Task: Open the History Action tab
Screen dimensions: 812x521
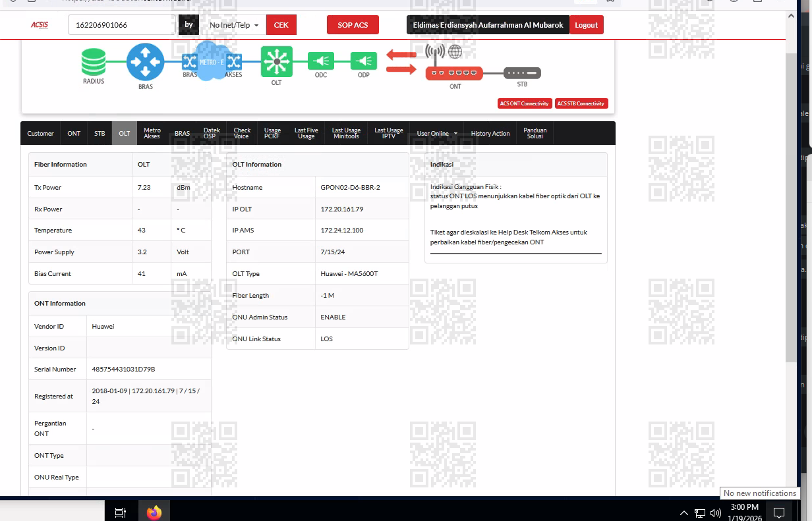Action: click(x=490, y=134)
